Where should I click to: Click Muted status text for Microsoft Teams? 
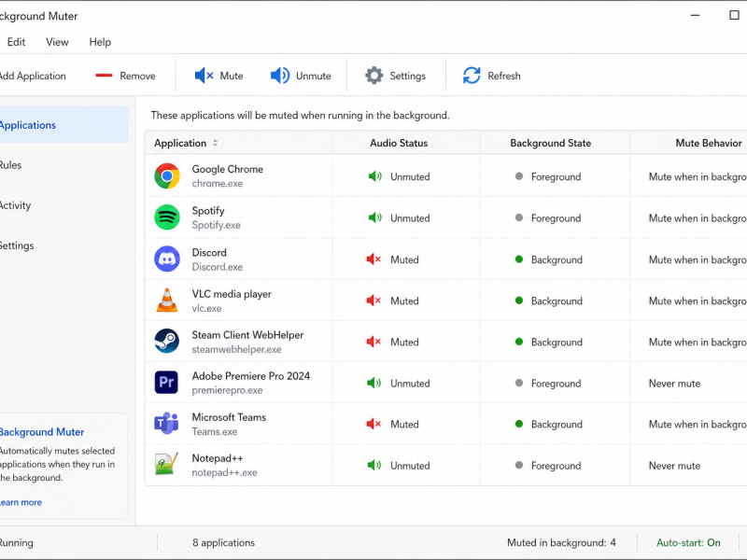click(404, 425)
